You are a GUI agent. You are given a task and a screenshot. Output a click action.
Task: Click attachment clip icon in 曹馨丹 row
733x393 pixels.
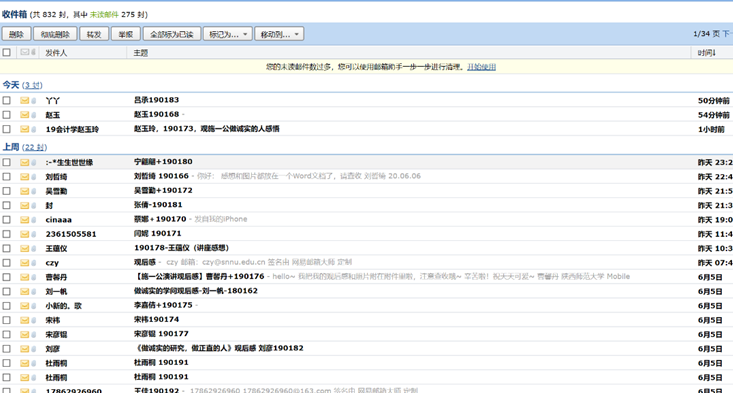[x=34, y=277]
